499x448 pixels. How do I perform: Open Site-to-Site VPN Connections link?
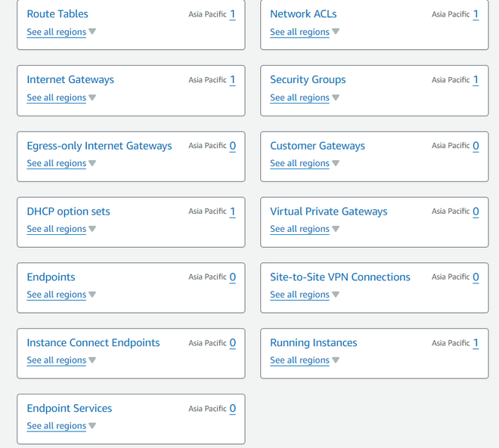[340, 277]
